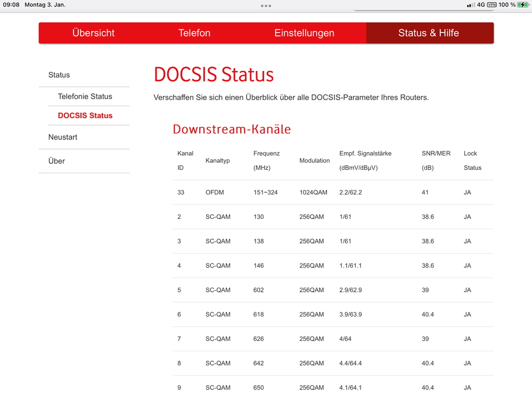Click the 3.9/63.9 signal strength cell
The height and width of the screenshot is (399, 532).
tap(350, 314)
